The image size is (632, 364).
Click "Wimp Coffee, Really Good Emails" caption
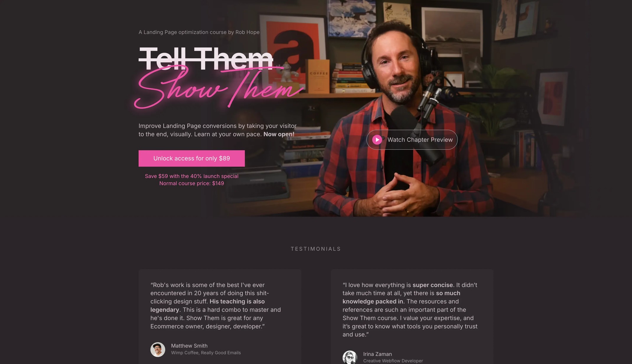206,353
